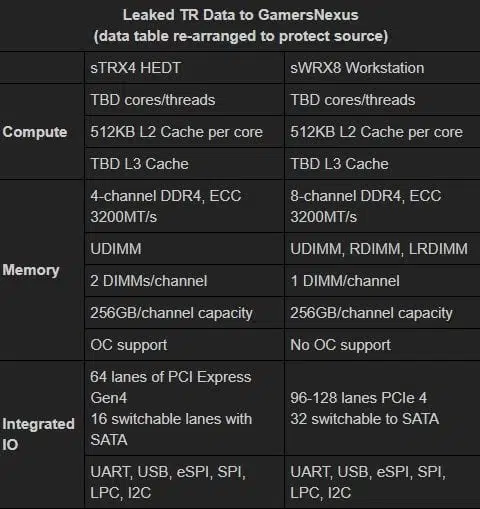The height and width of the screenshot is (509, 480).
Task: Click the data table re-arranged subtitle
Action: click(241, 36)
